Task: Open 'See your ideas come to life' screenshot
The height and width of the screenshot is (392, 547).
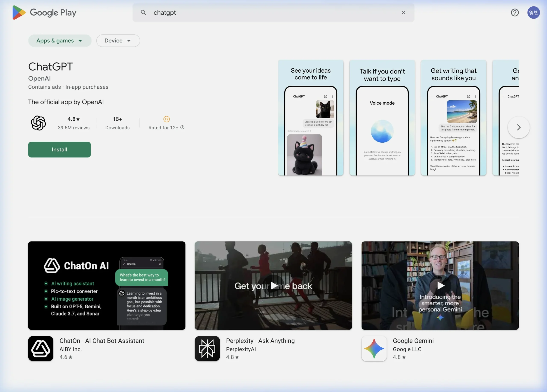Action: pyautogui.click(x=311, y=118)
